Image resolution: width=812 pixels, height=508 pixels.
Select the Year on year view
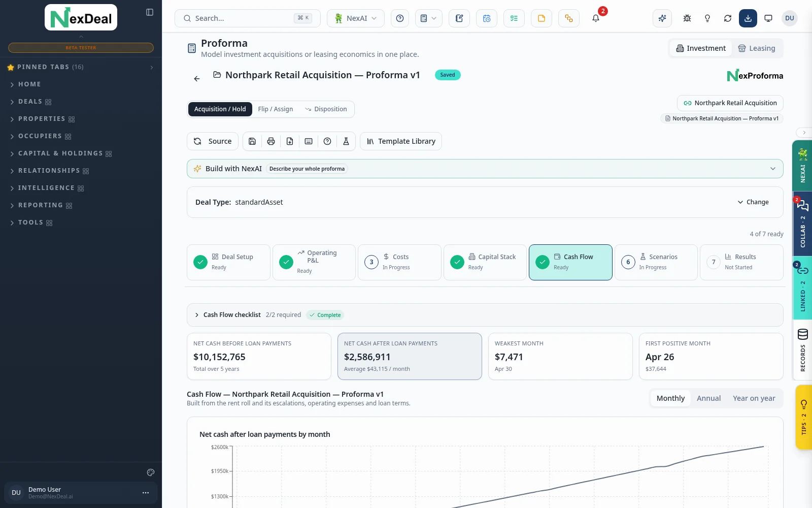[754, 398]
